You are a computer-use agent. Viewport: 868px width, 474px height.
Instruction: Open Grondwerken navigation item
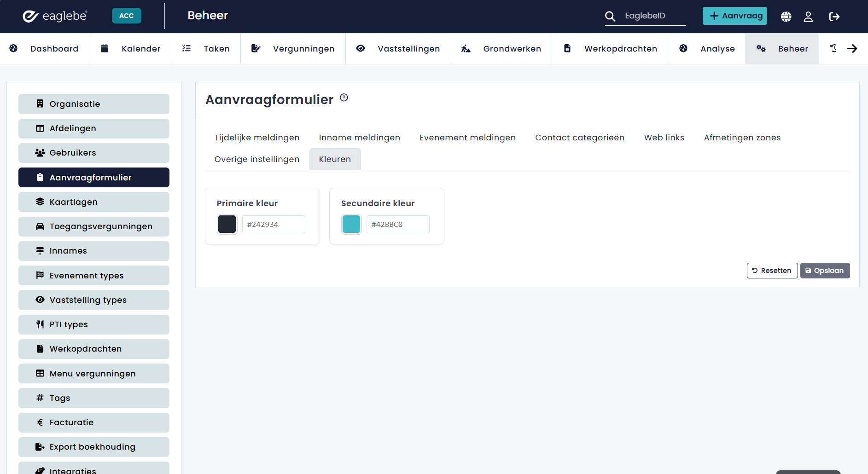(x=501, y=49)
